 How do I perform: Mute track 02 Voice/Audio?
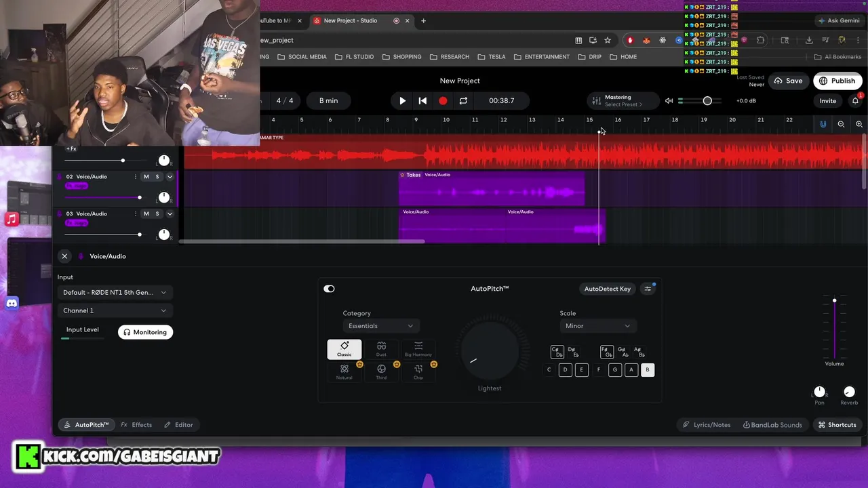click(146, 177)
